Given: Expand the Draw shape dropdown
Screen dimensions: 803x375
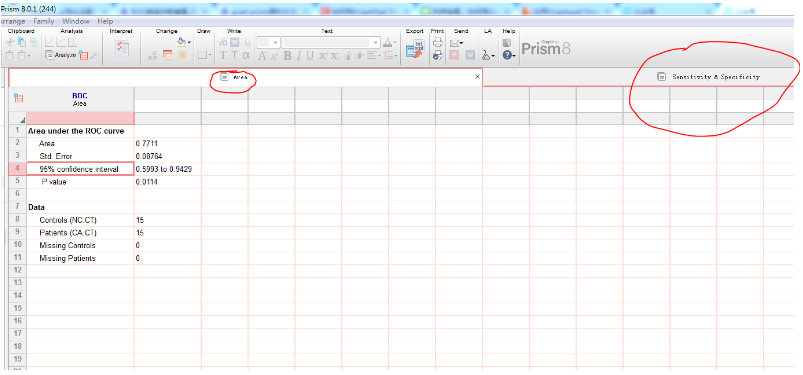Looking at the screenshot, I should click(204, 55).
